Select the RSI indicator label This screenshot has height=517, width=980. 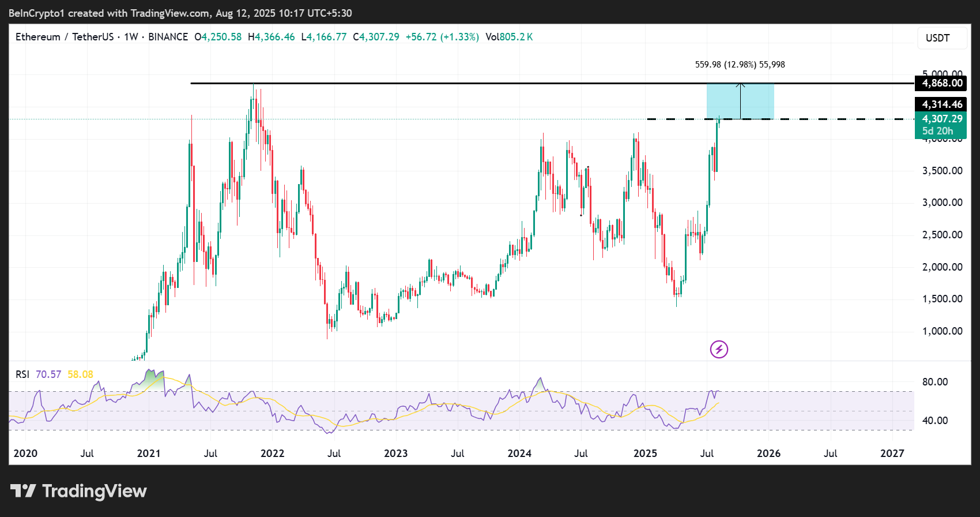point(22,374)
